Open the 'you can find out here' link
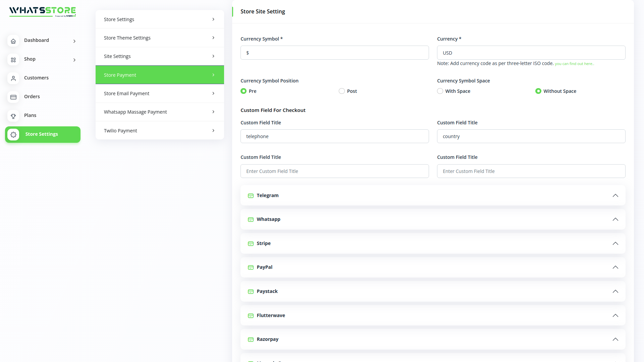Screen dimensions: 644x362 point(574,64)
